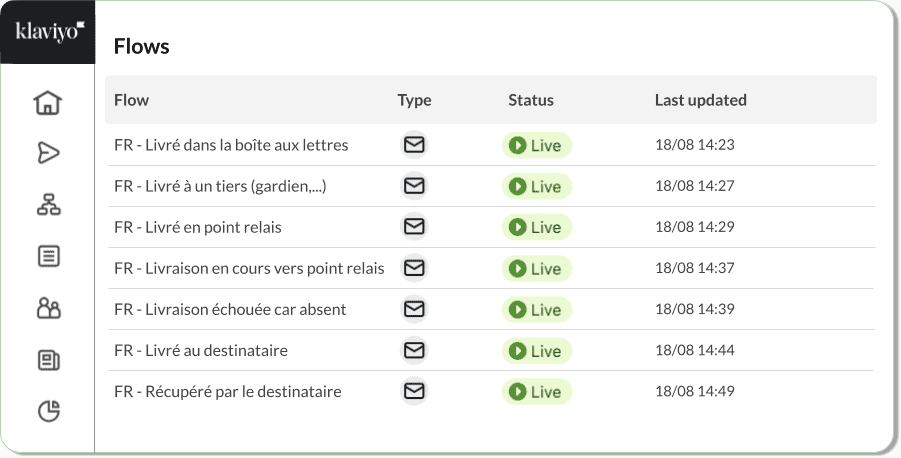Viewport: 901px width, 458px height.
Task: Sort by the Last updated column header
Action: click(700, 100)
